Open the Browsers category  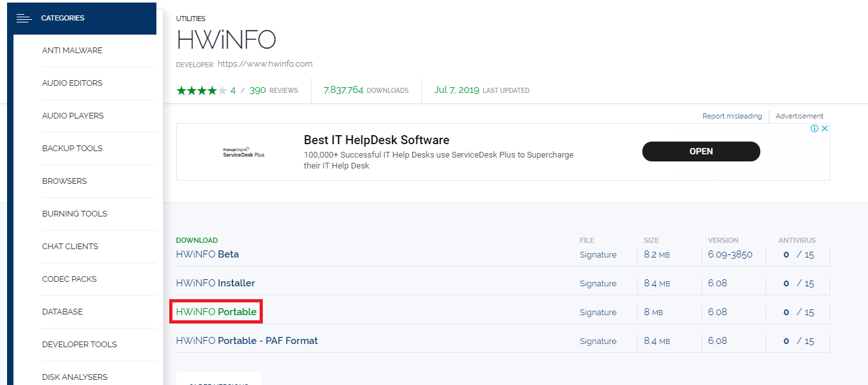[64, 181]
